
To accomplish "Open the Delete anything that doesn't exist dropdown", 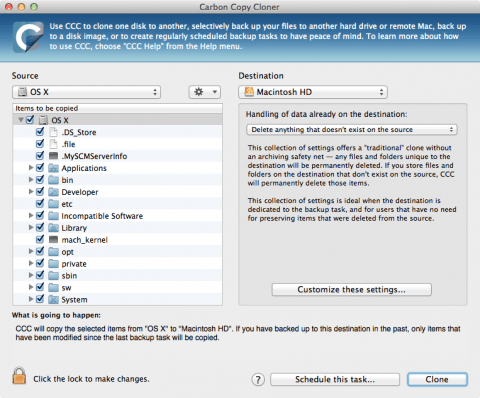I will 352,130.
